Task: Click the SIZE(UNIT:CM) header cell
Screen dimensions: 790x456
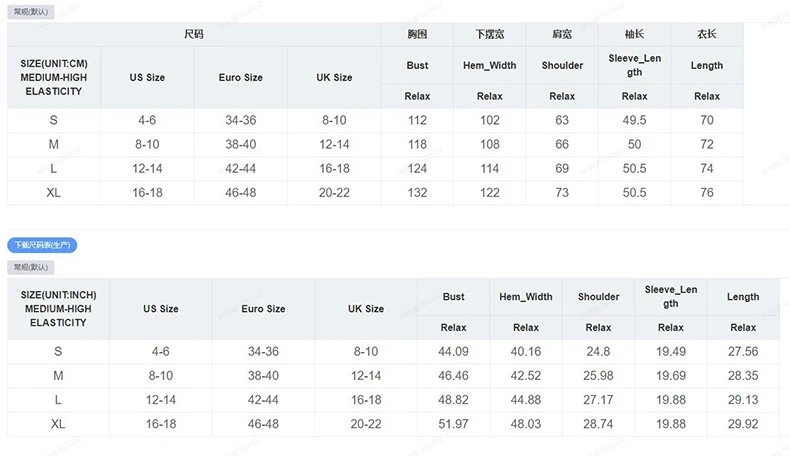Action: pyautogui.click(x=54, y=77)
